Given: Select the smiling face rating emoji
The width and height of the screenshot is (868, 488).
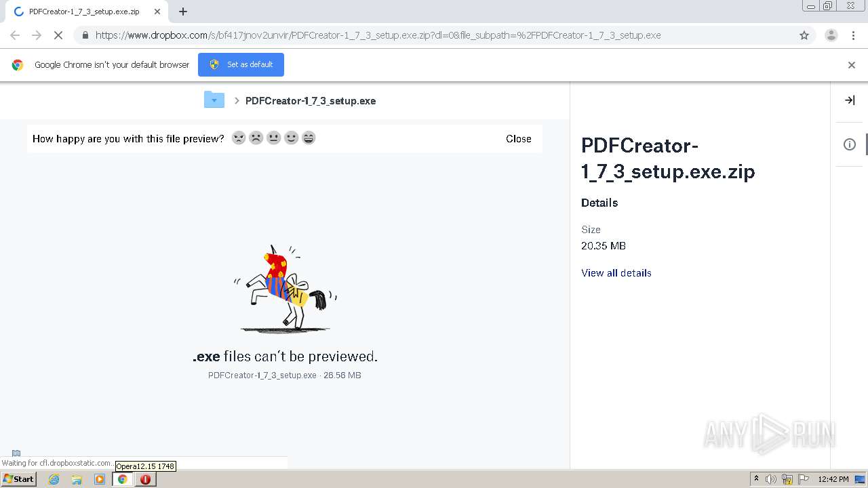Looking at the screenshot, I should pos(292,138).
